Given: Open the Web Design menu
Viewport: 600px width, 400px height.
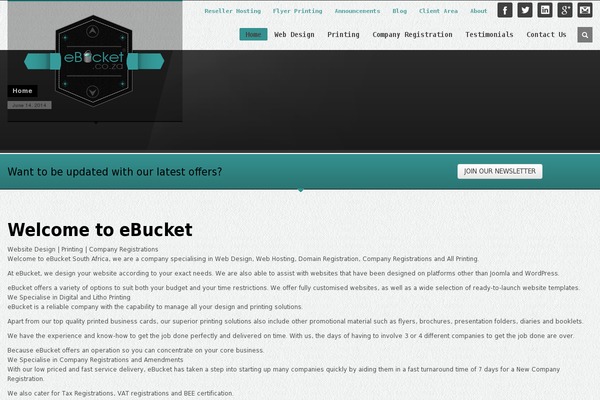Looking at the screenshot, I should [294, 34].
